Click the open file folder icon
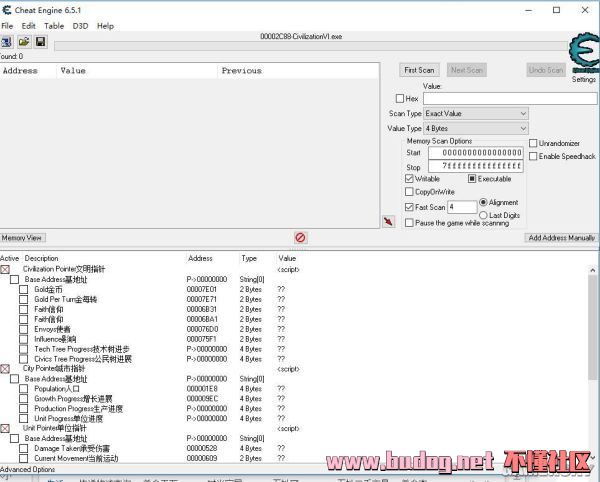The height and width of the screenshot is (482, 600). [24, 41]
